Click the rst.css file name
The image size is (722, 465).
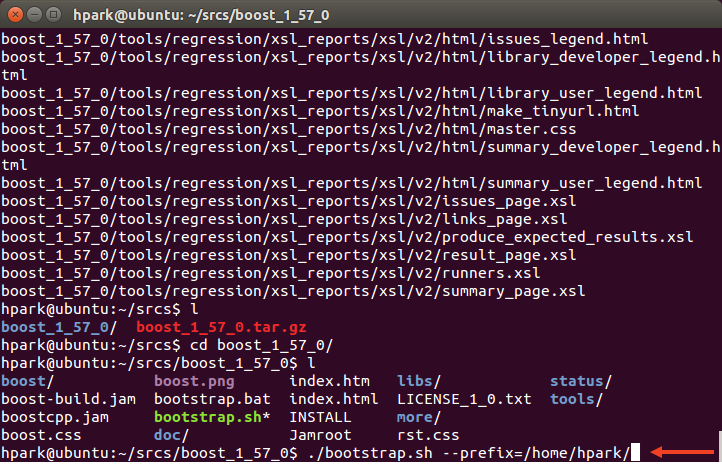pos(428,435)
